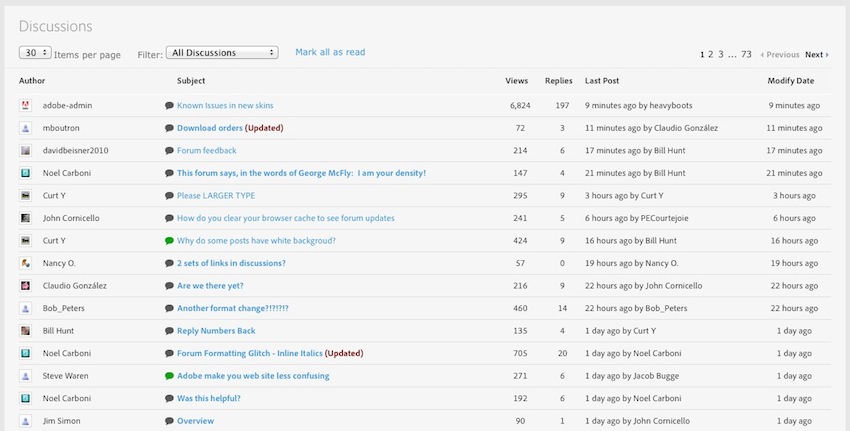The width and height of the screenshot is (850, 431).
Task: Click author name John Cornicello
Action: [x=71, y=218]
